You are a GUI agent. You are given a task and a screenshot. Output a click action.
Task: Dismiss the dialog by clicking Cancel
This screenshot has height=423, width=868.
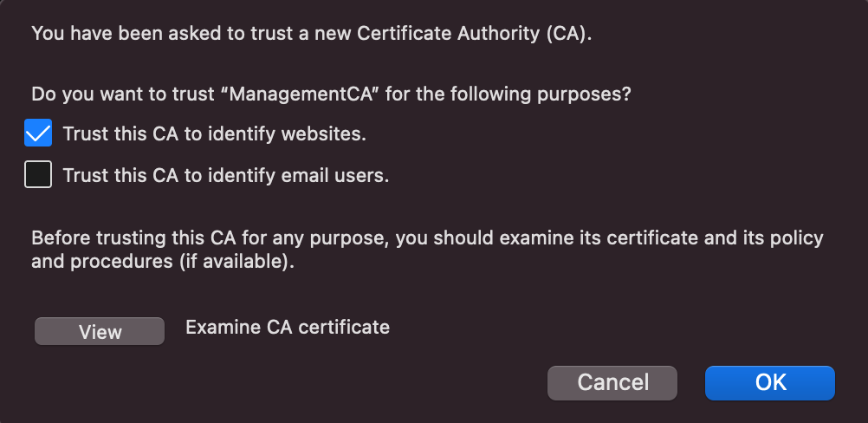click(x=612, y=382)
